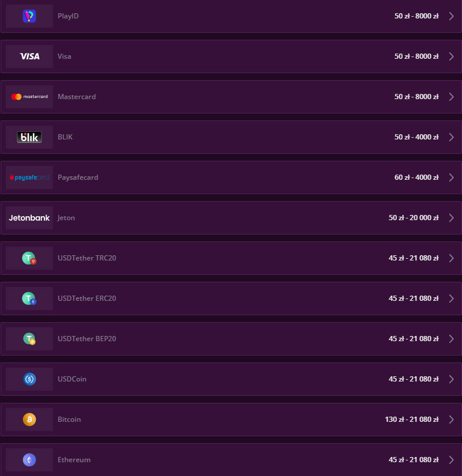Click the PlayID logo icon
The width and height of the screenshot is (462, 476).
[29, 16]
